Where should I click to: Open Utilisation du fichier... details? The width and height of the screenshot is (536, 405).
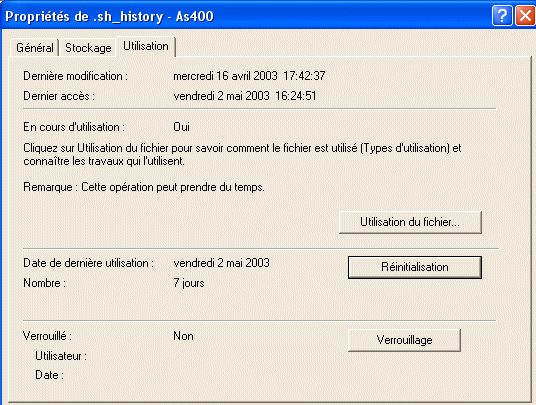click(410, 222)
